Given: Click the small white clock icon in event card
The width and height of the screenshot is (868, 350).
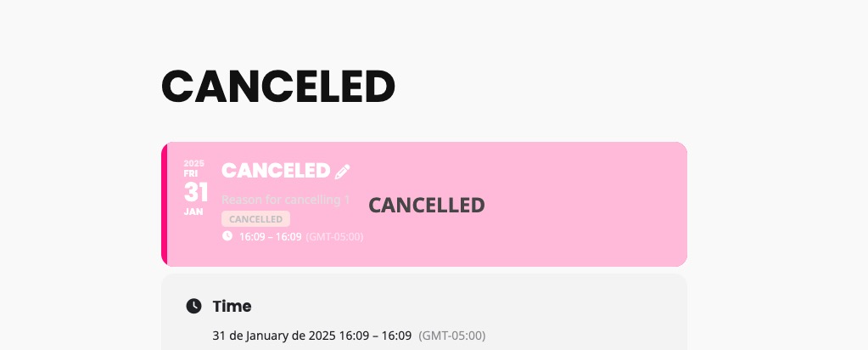Looking at the screenshot, I should tap(227, 236).
